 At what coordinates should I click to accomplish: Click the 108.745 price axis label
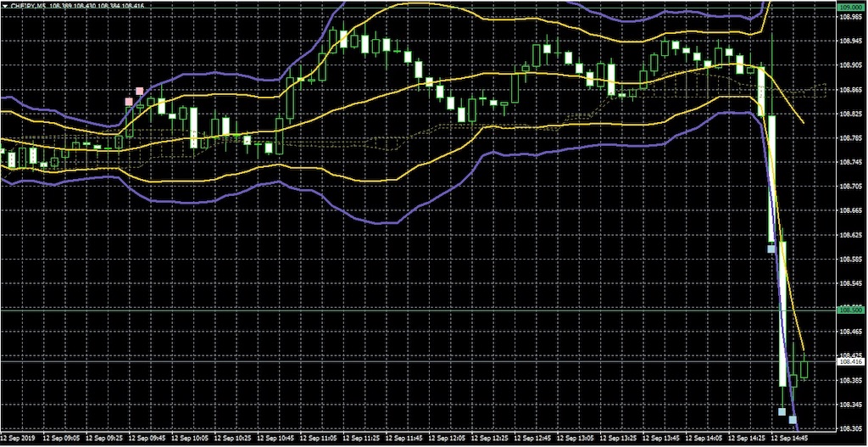[x=851, y=162]
